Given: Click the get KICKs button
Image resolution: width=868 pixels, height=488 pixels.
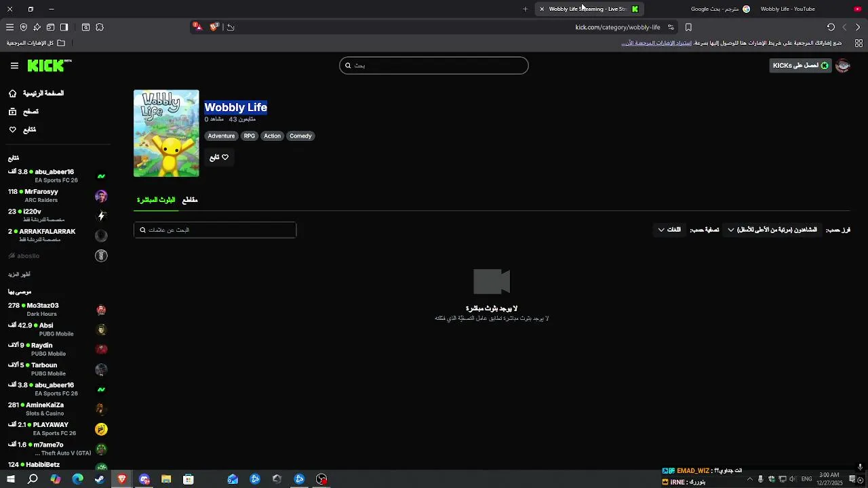Looking at the screenshot, I should (x=801, y=66).
